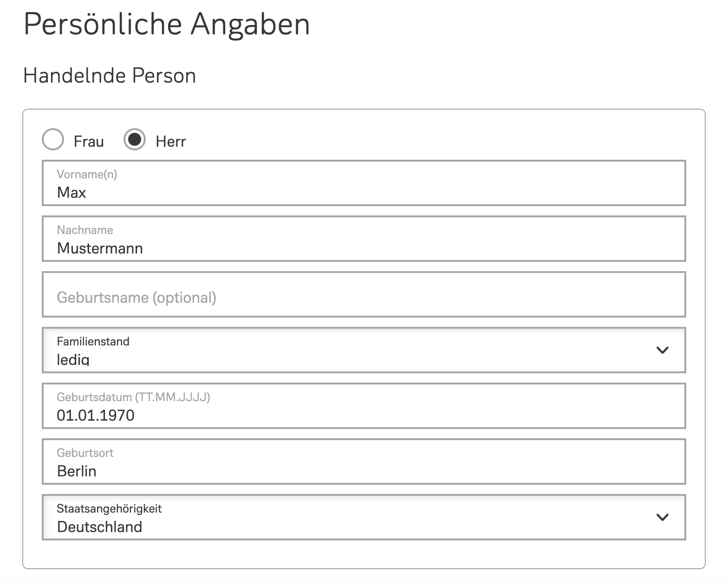Click the selected country "Deutschland"
Image resolution: width=728 pixels, height=585 pixels.
99,527
